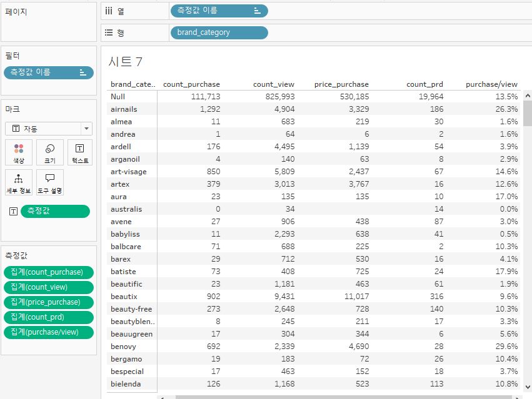Click the sort icon on the columns 측정값 이름 pill
This screenshot has height=399, width=532.
tap(257, 11)
